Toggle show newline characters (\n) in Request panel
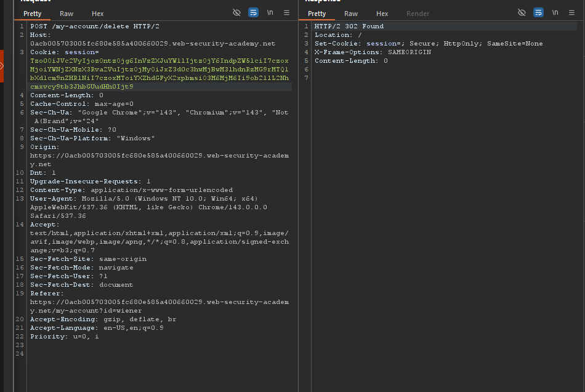 tap(270, 13)
